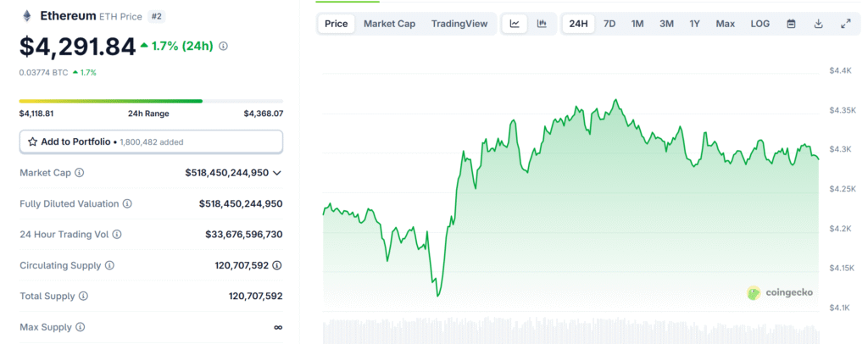Click the Ethereum logo icon
Image resolution: width=868 pixels, height=344 pixels.
click(26, 16)
